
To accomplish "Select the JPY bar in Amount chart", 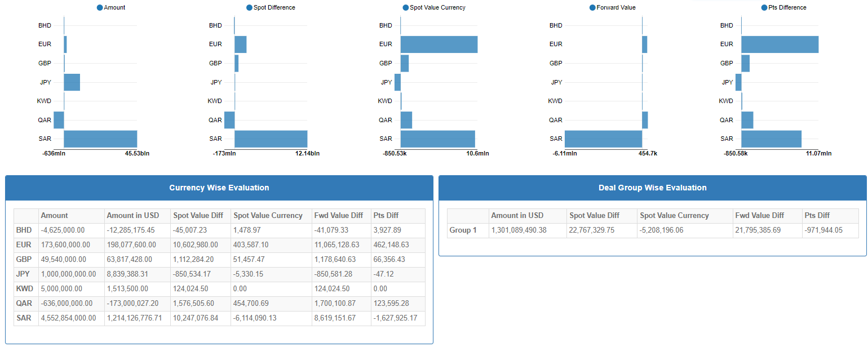I will pyautogui.click(x=72, y=82).
